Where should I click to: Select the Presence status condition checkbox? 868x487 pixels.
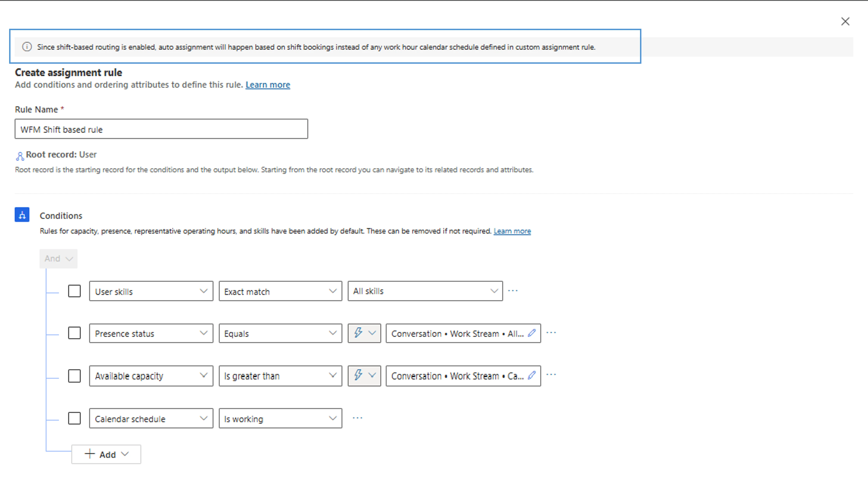pyautogui.click(x=74, y=333)
